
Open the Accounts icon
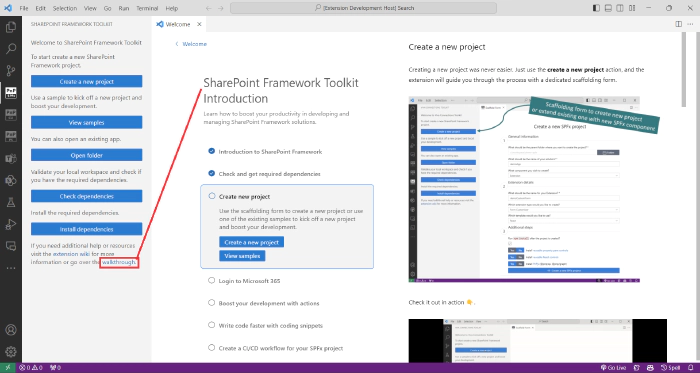coord(11,330)
